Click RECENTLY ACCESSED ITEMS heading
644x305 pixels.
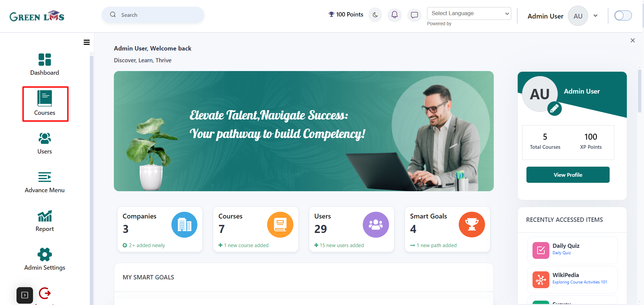point(565,220)
